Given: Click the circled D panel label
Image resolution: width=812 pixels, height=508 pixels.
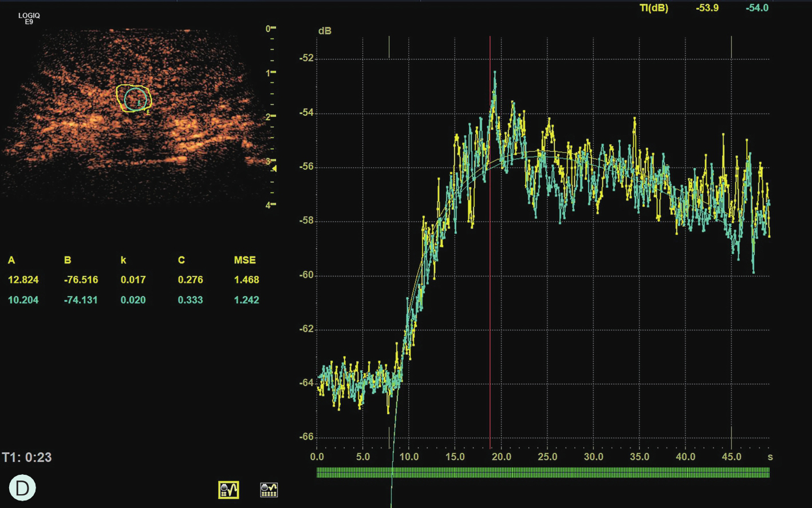Looking at the screenshot, I should click(22, 488).
